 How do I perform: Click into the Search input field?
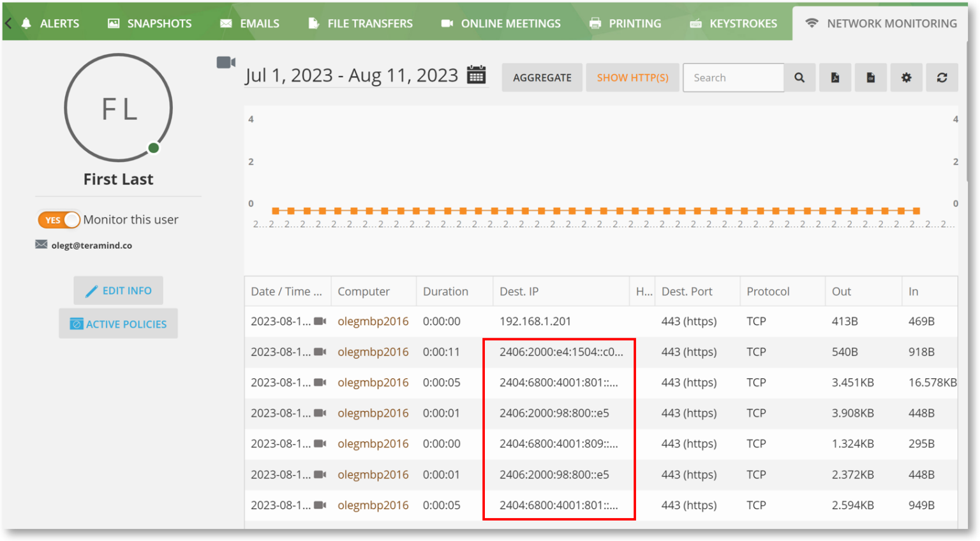tap(733, 78)
